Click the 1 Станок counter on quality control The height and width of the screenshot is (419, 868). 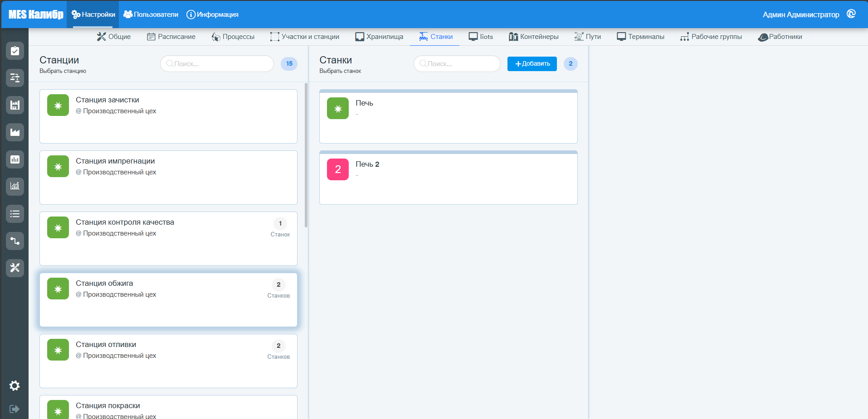coord(280,228)
